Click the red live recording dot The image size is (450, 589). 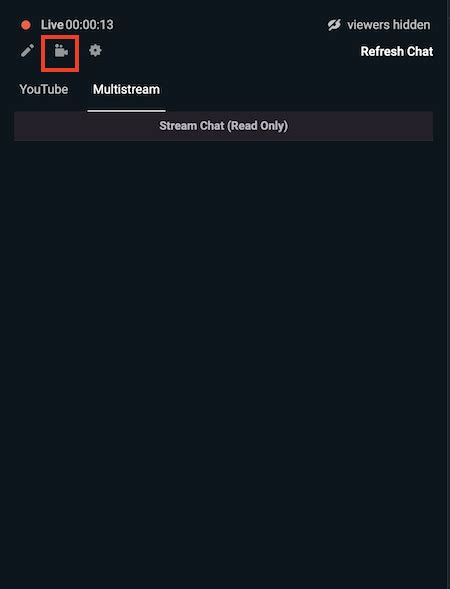26,25
